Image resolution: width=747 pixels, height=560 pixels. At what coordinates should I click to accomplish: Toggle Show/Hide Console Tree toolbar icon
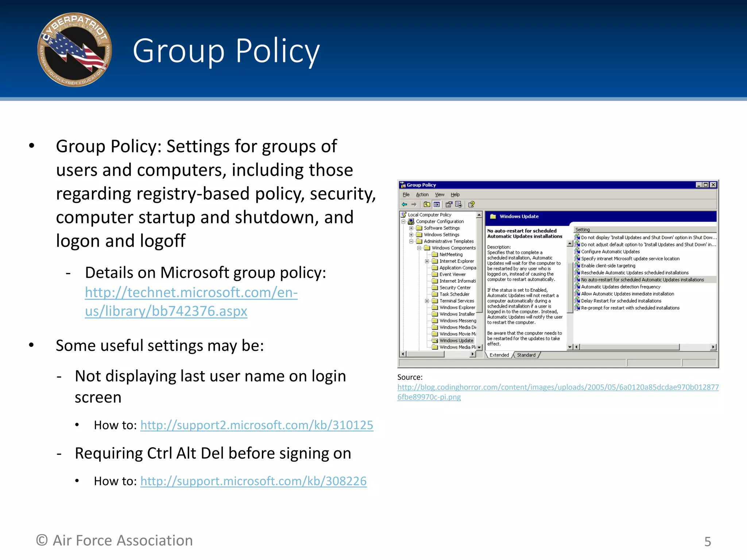(x=437, y=205)
